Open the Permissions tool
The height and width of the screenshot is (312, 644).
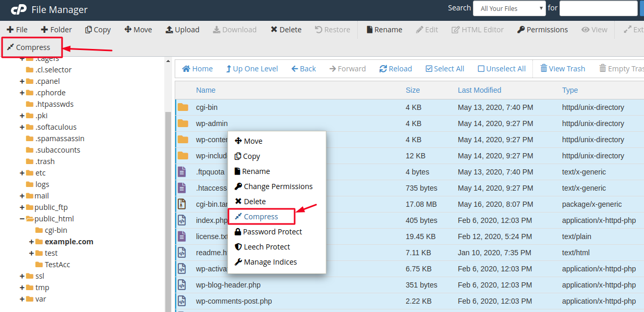[x=542, y=29]
